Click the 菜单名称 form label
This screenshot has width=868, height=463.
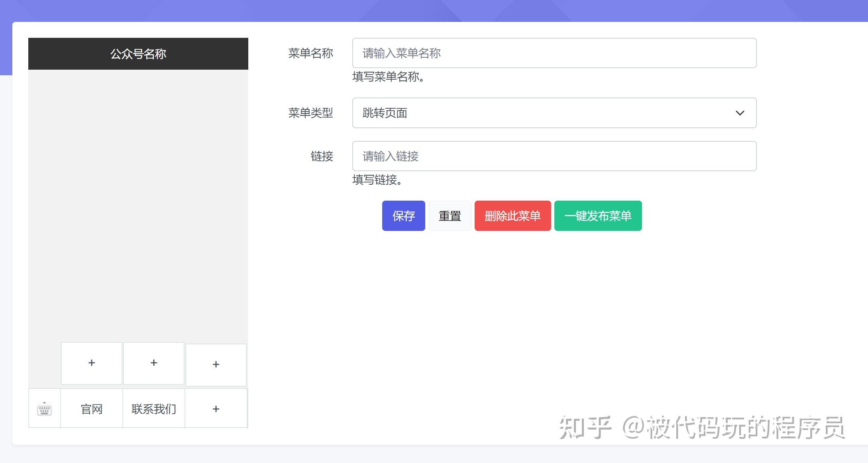pos(311,53)
